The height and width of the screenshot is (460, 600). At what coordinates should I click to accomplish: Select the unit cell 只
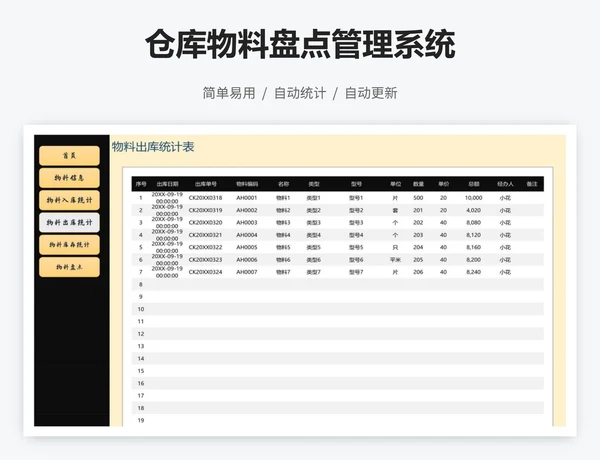(395, 247)
